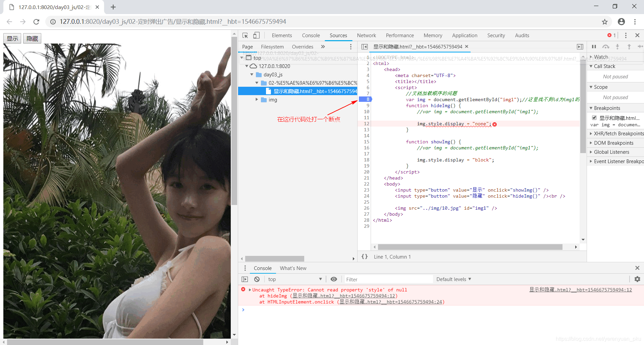Viewport: 644px width, 345px height.
Task: Collapse the top frame tree node
Action: click(x=242, y=58)
